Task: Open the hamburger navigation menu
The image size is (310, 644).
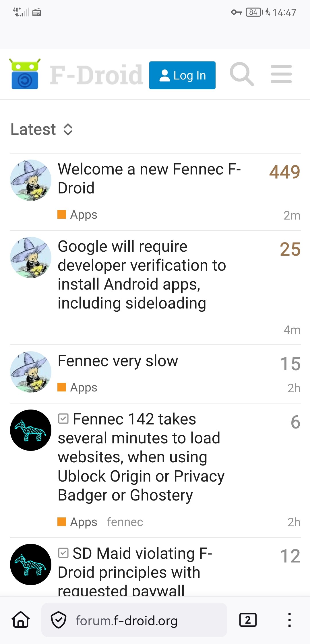Action: click(x=281, y=74)
